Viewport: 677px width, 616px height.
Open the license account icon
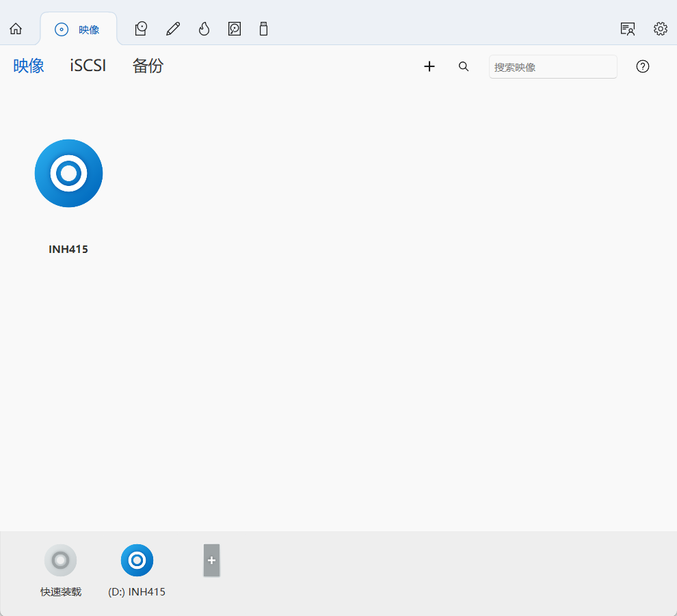627,29
